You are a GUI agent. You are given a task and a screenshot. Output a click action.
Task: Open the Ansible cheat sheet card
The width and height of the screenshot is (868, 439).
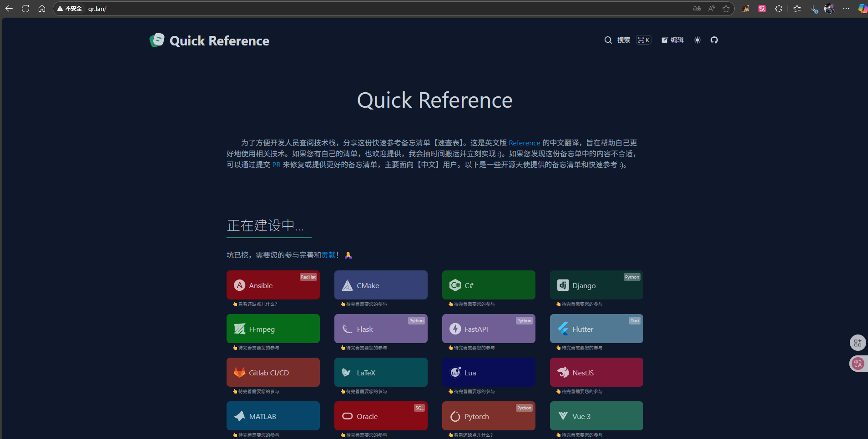[273, 285]
